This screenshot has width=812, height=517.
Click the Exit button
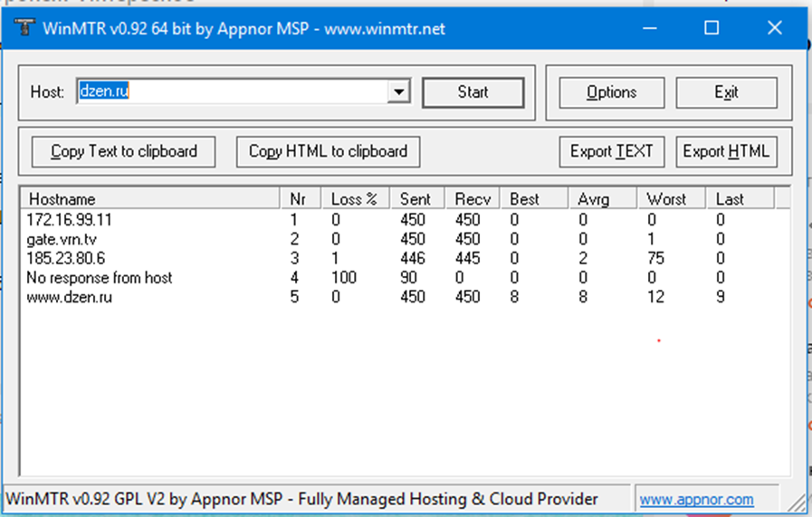pyautogui.click(x=726, y=92)
